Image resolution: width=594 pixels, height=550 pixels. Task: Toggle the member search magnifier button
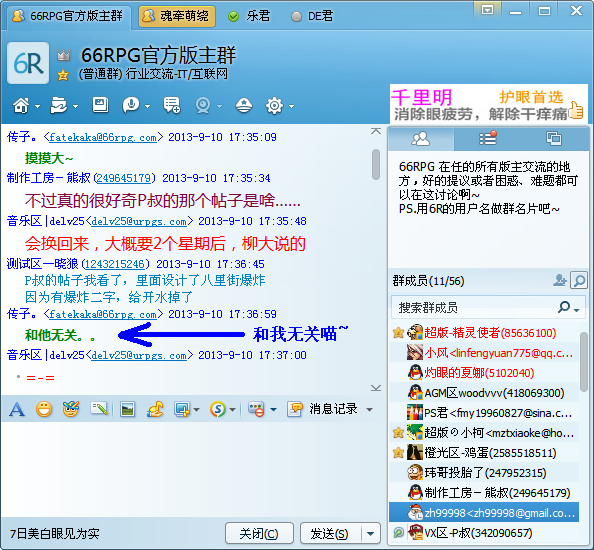[x=579, y=281]
